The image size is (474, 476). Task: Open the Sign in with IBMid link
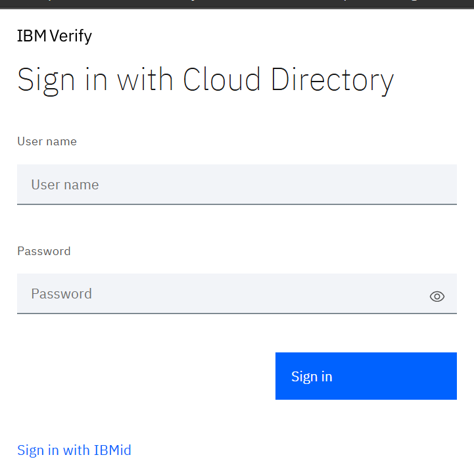point(74,450)
